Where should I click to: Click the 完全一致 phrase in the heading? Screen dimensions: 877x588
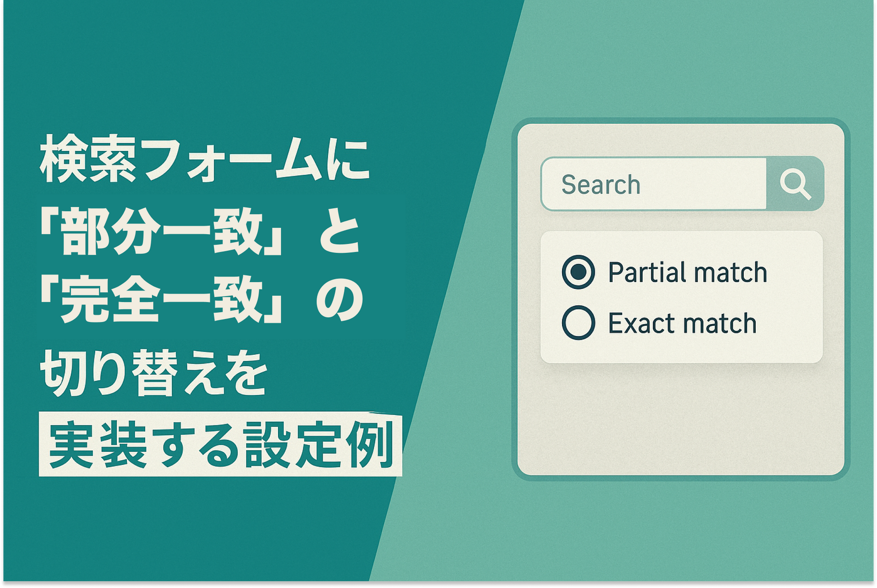pos(161,301)
